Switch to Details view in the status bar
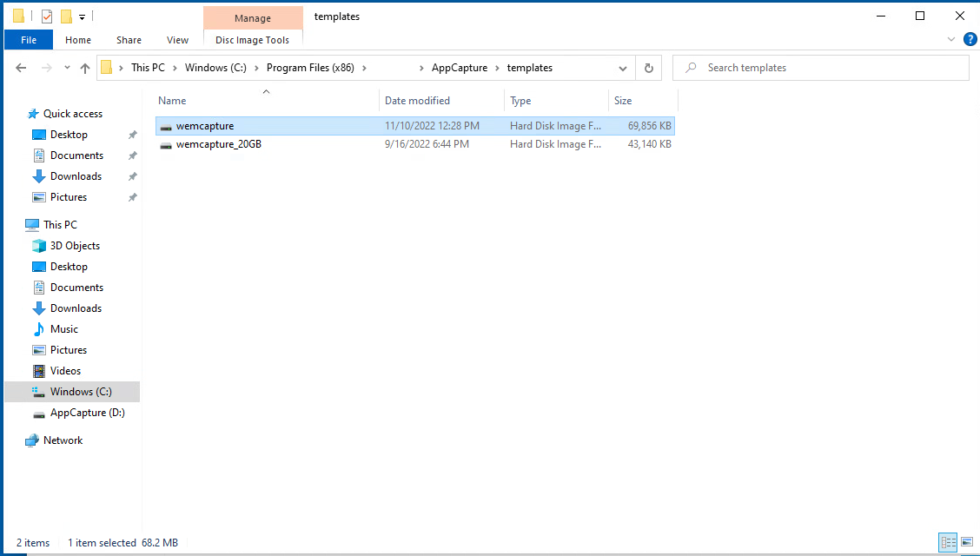 point(948,542)
